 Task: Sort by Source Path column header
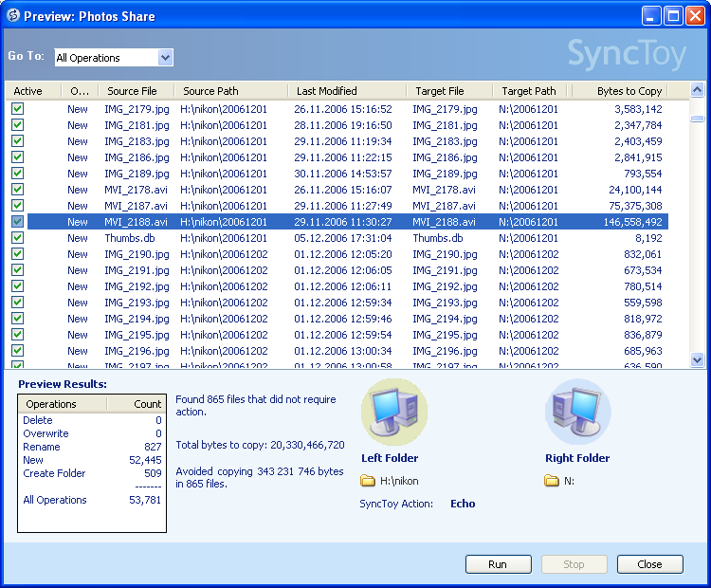click(x=230, y=91)
